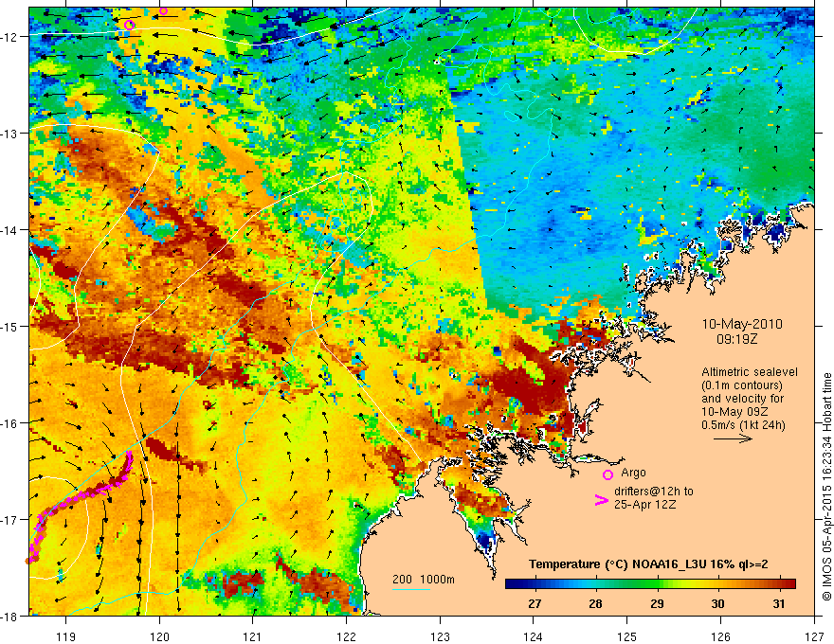Click the magenta drifters arrowhead legend symbol
Image resolution: width=834 pixels, height=644 pixels.
tap(601, 500)
